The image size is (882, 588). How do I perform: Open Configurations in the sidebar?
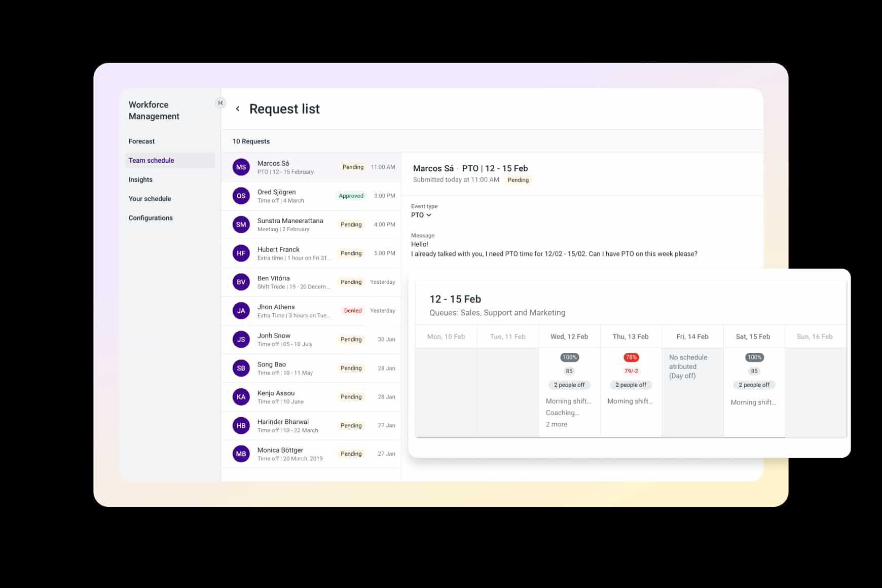(151, 218)
